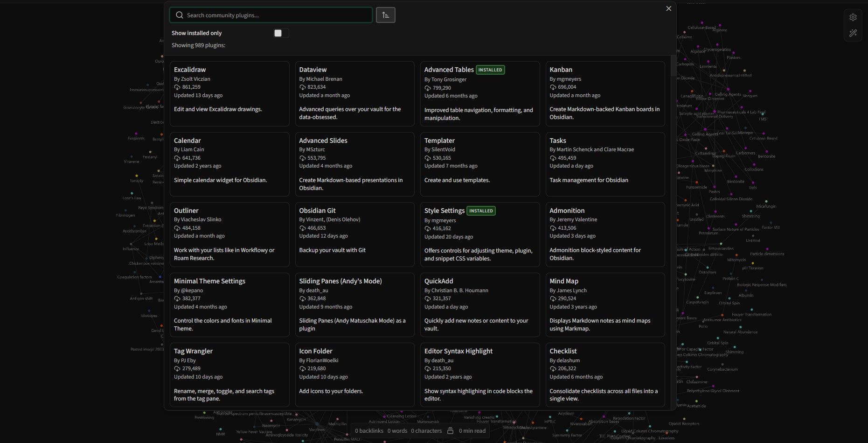Click the download icon on the Tasks card
This screenshot has width=868, height=443.
click(x=552, y=158)
